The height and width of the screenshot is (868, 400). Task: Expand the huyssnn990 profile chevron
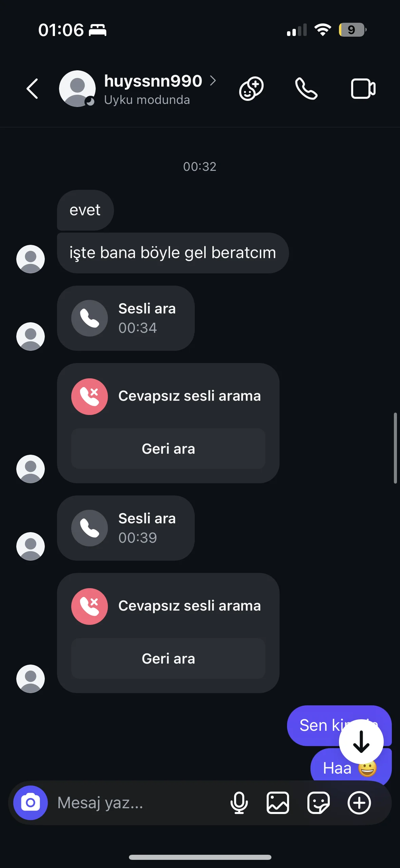pos(213,81)
